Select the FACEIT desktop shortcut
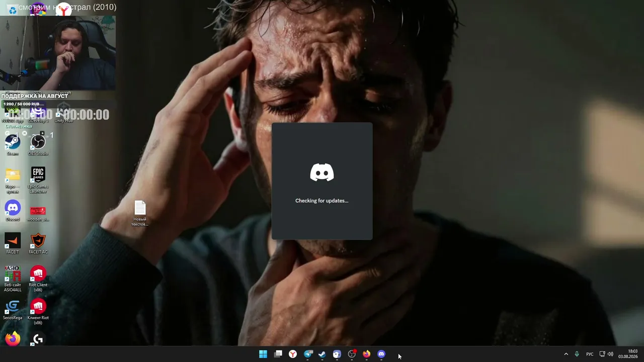This screenshot has width=644, height=362. coord(13,243)
